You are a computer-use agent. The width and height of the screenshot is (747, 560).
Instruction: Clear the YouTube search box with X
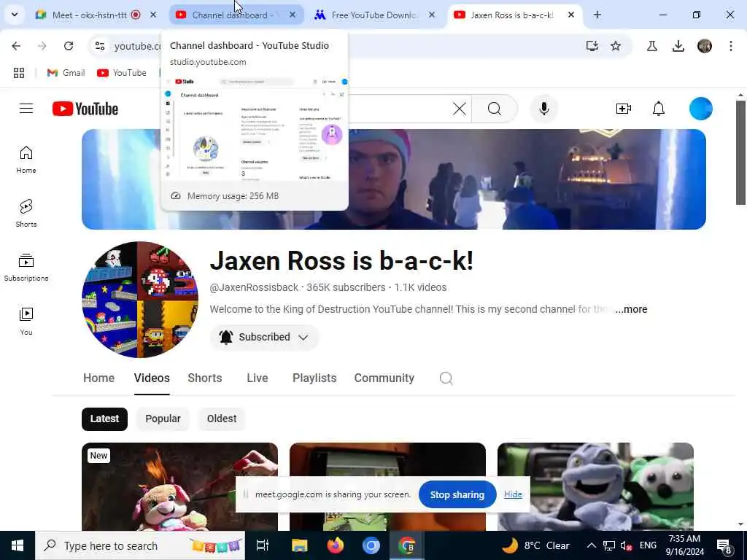click(460, 109)
